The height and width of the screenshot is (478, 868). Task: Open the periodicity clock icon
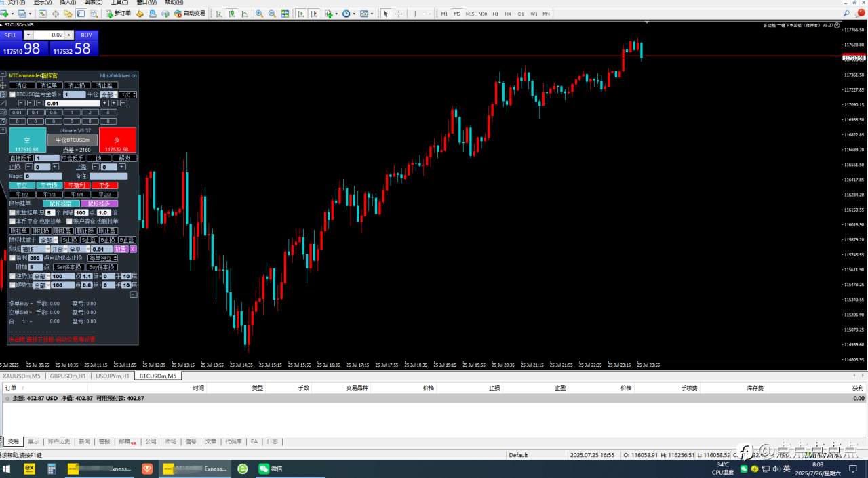347,14
